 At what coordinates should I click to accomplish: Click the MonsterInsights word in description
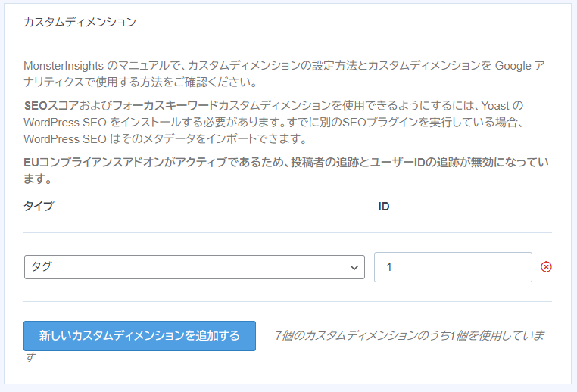click(x=64, y=66)
